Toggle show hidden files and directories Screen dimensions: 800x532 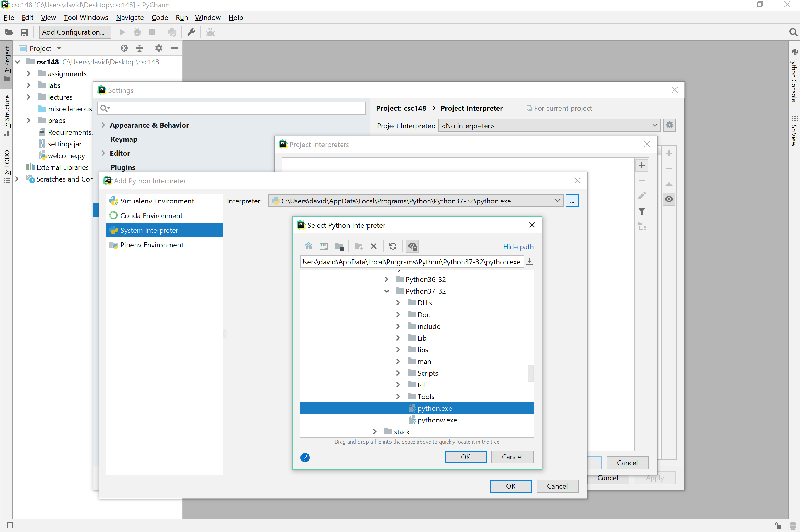click(x=412, y=246)
